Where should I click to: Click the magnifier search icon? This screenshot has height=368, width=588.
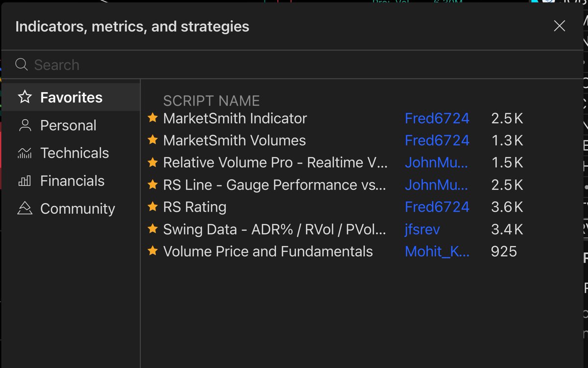pyautogui.click(x=21, y=64)
